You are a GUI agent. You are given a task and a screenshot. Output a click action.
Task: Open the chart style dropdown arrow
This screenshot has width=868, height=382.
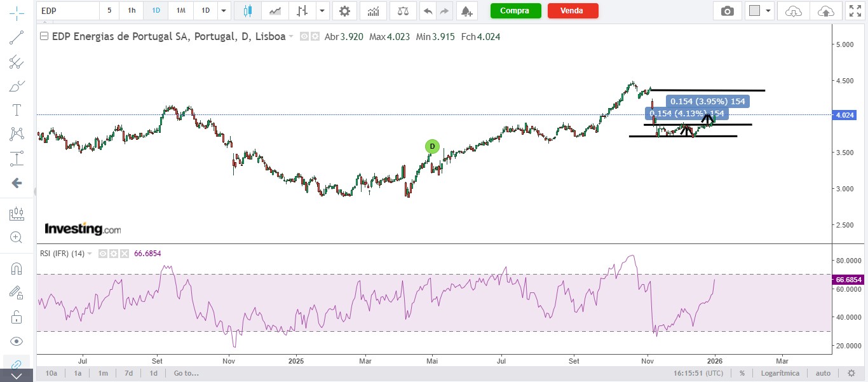pyautogui.click(x=323, y=11)
